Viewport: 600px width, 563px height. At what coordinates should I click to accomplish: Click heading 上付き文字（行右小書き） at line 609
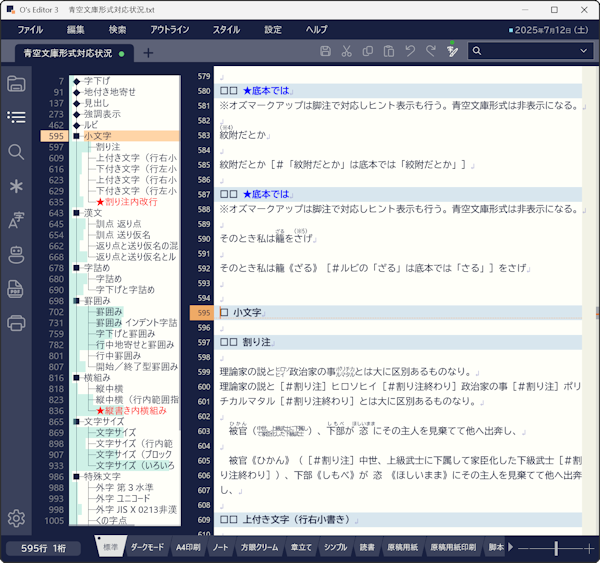click(x=297, y=519)
